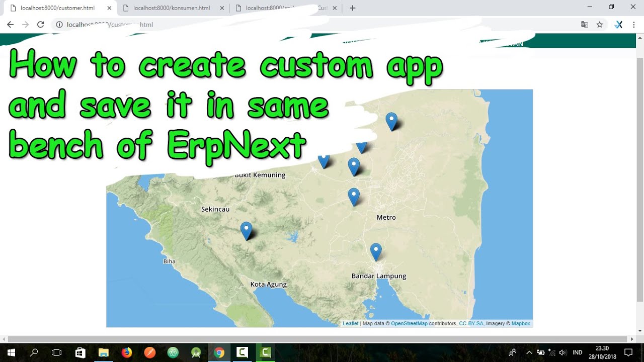This screenshot has width=644, height=362.
Task: Open the network status tray icon
Action: coord(552,352)
